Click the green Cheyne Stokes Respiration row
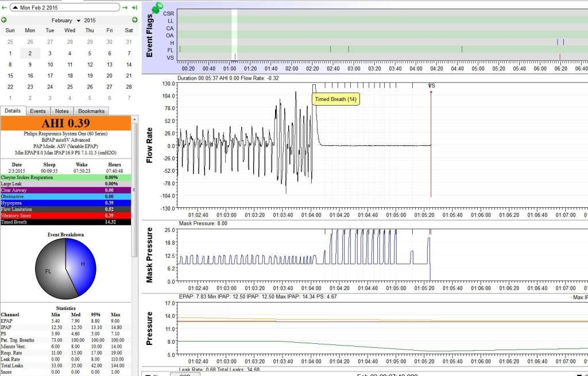 [x=66, y=177]
